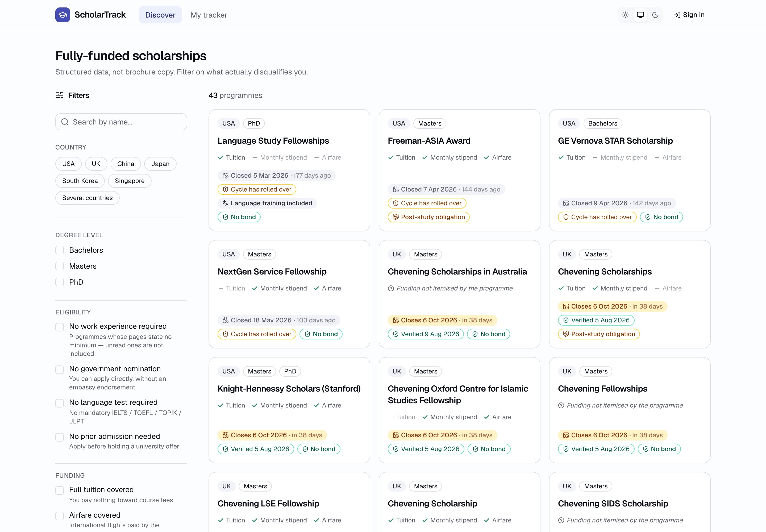Click No bond badge on NextGen Service Fellowship
Viewport: 766px width, 532px height.
pos(321,334)
